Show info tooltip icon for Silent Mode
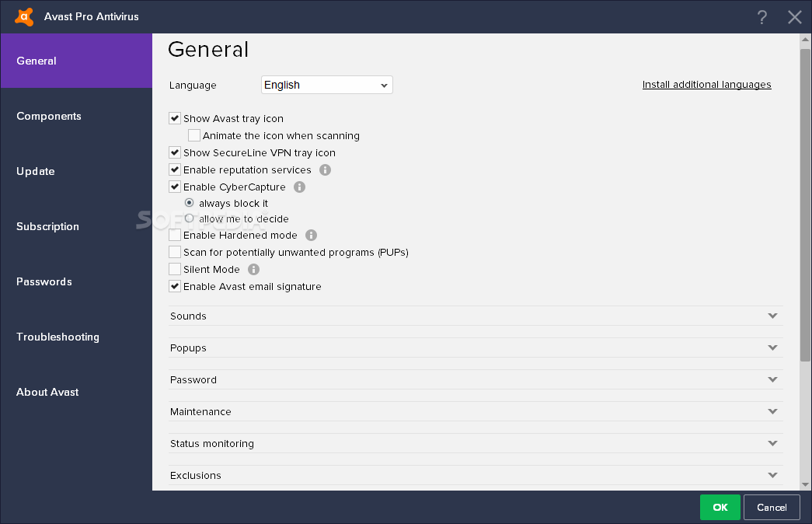The width and height of the screenshot is (812, 524). click(x=253, y=270)
